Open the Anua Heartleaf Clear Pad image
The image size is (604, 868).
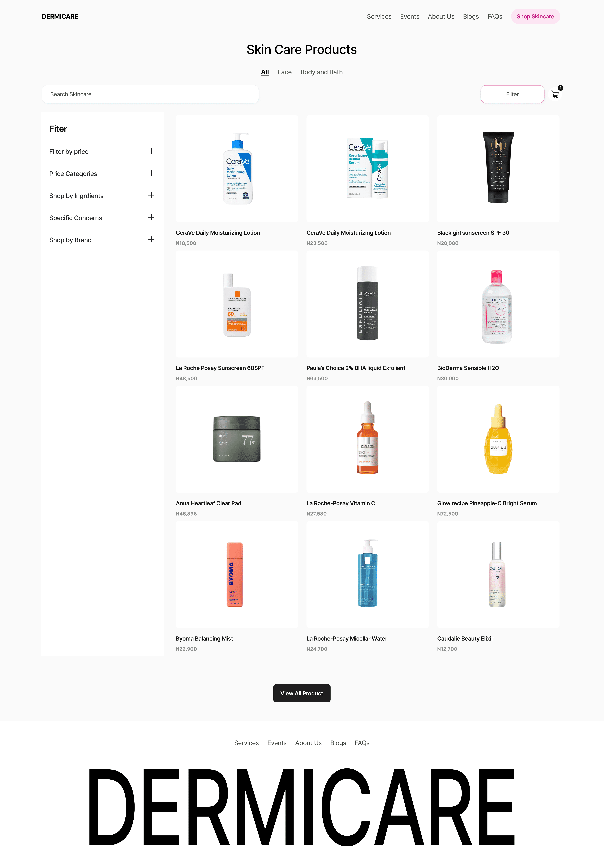pyautogui.click(x=237, y=439)
